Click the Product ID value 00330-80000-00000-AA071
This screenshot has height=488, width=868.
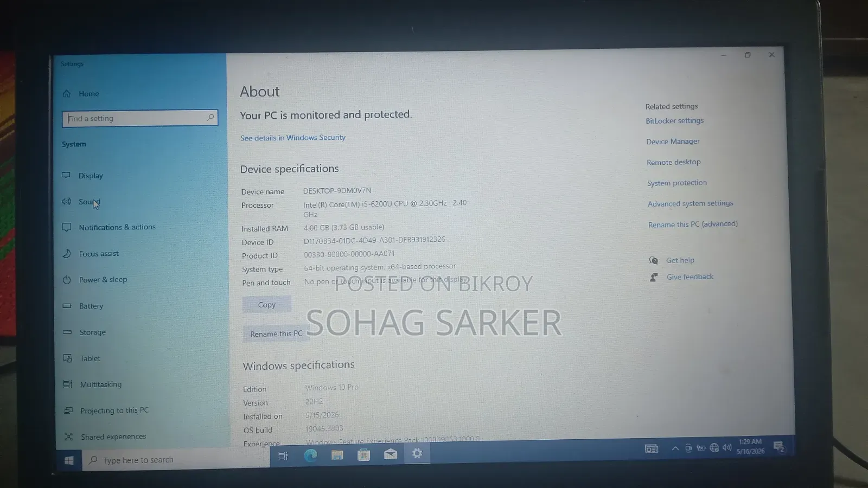349,254
